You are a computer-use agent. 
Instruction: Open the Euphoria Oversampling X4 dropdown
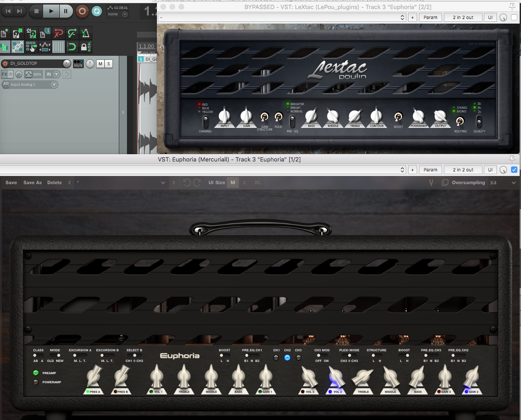[503, 183]
